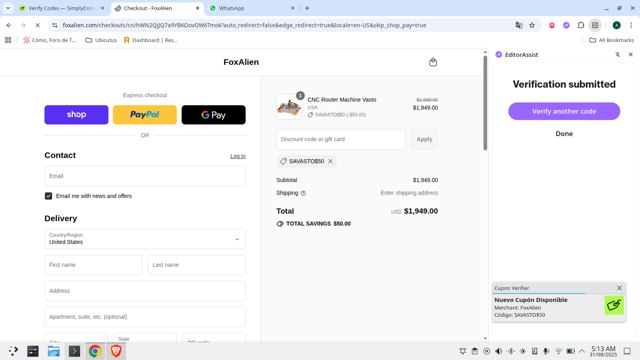Open volume control in system tray

[498, 351]
